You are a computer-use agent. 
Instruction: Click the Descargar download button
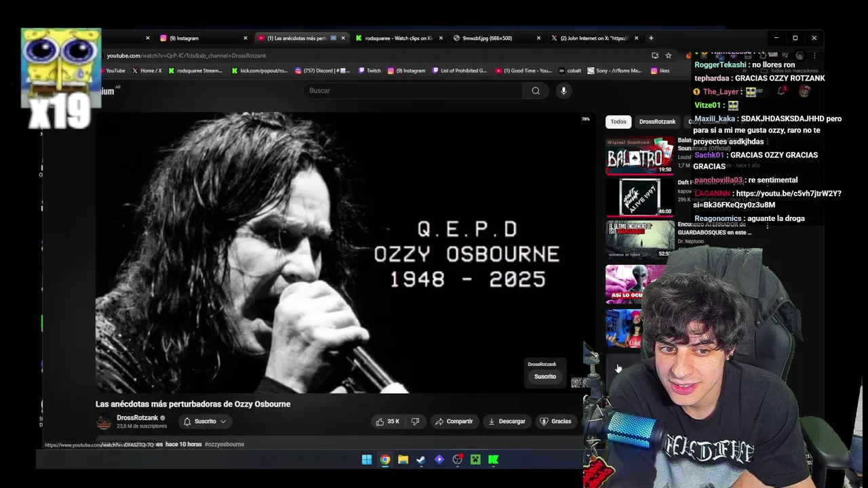507,422
